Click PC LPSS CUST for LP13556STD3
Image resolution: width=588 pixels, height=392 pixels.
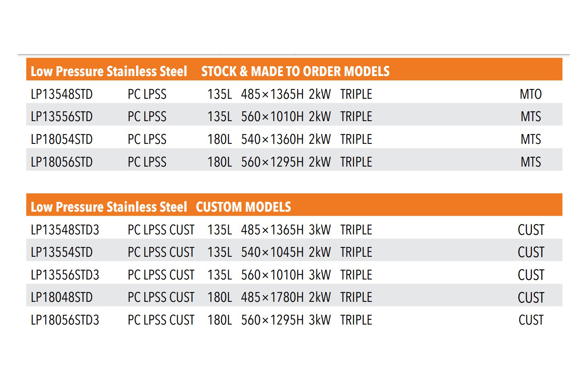pyautogui.click(x=161, y=275)
